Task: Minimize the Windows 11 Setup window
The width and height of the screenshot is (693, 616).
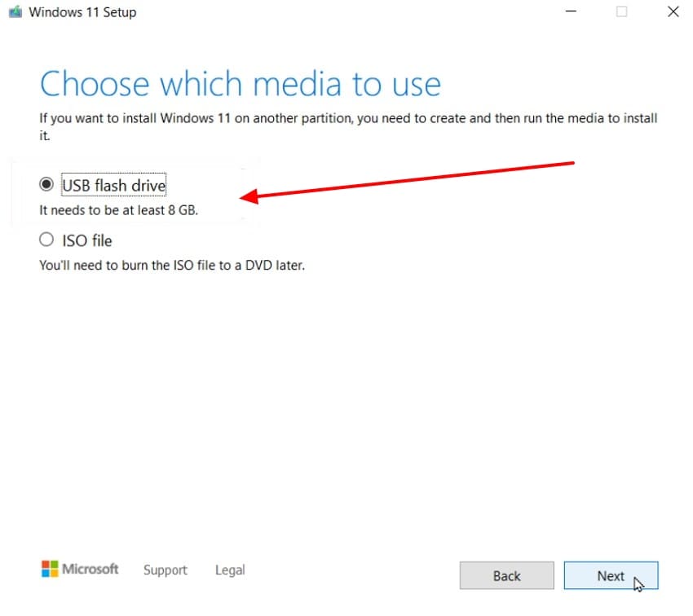Action: pyautogui.click(x=571, y=11)
